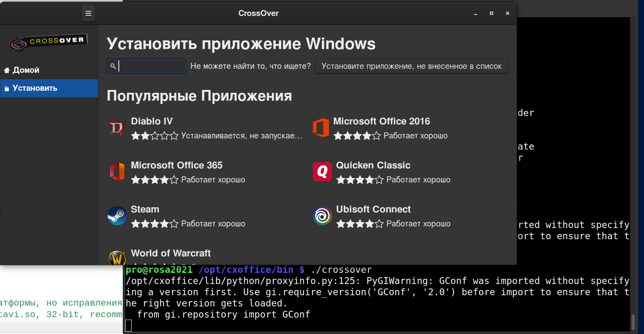
Task: Click 'Работает хорошо' next to Microsoft Office 2016
Action: (x=416, y=136)
